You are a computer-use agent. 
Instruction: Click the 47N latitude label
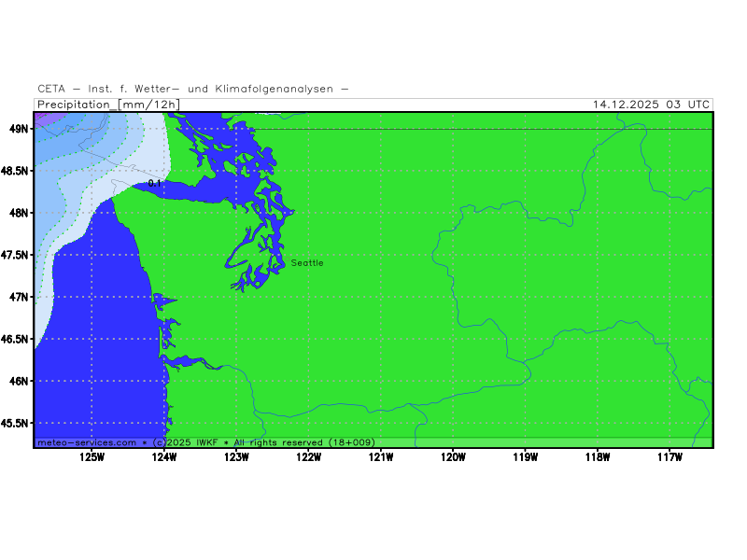pyautogui.click(x=18, y=297)
